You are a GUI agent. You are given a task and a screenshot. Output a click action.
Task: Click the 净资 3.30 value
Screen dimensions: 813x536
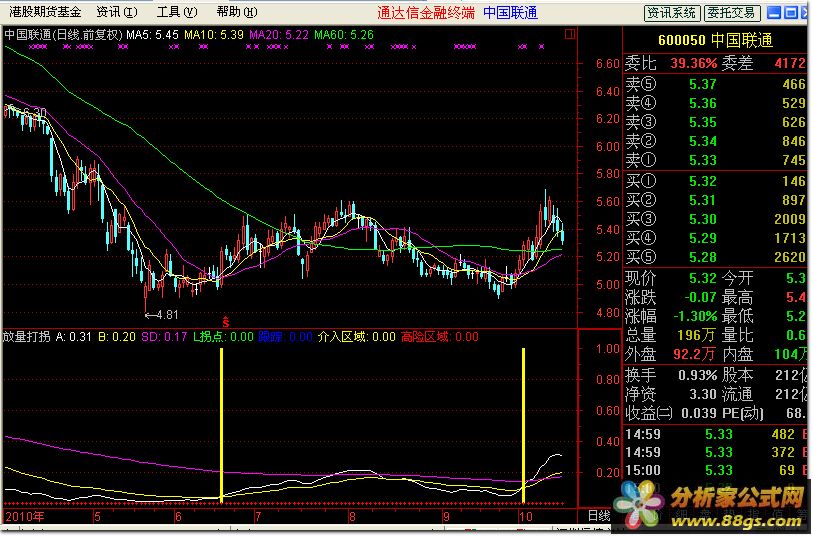[703, 394]
